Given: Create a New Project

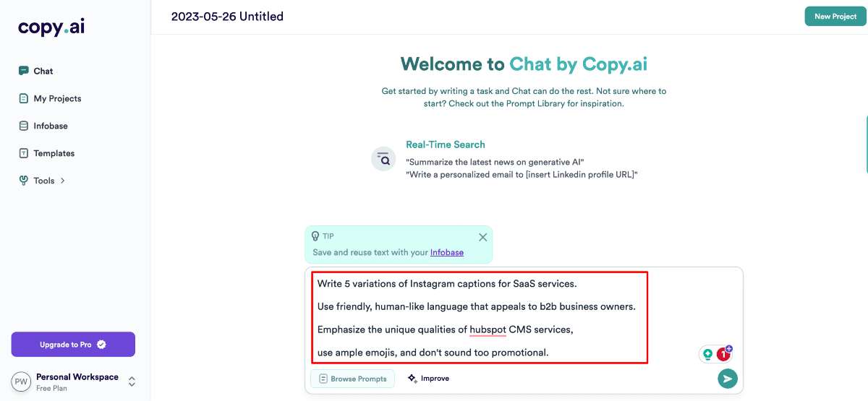Looking at the screenshot, I should 835,17.
